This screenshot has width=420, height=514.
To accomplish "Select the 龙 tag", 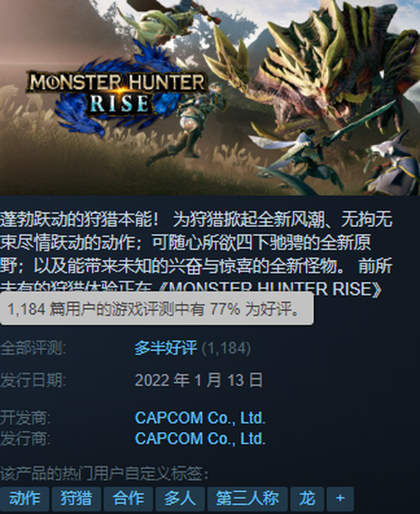I will (307, 498).
